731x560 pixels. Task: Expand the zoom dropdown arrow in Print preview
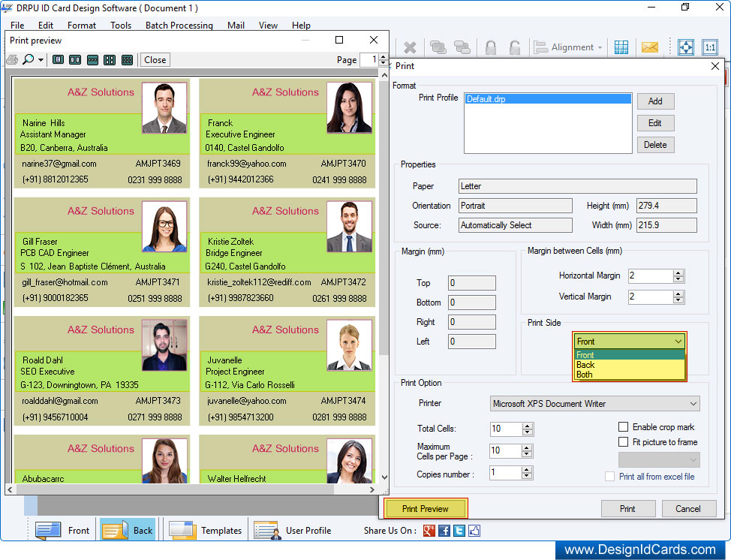(x=41, y=60)
